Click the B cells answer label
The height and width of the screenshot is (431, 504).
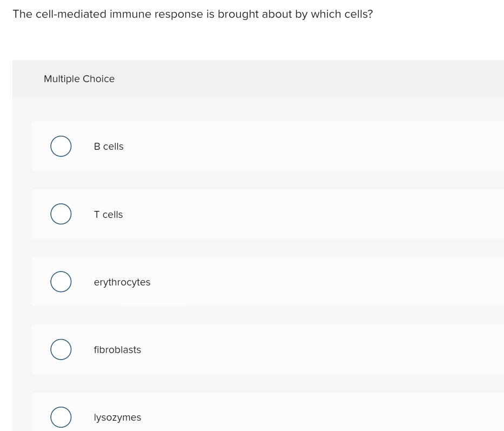coord(109,146)
